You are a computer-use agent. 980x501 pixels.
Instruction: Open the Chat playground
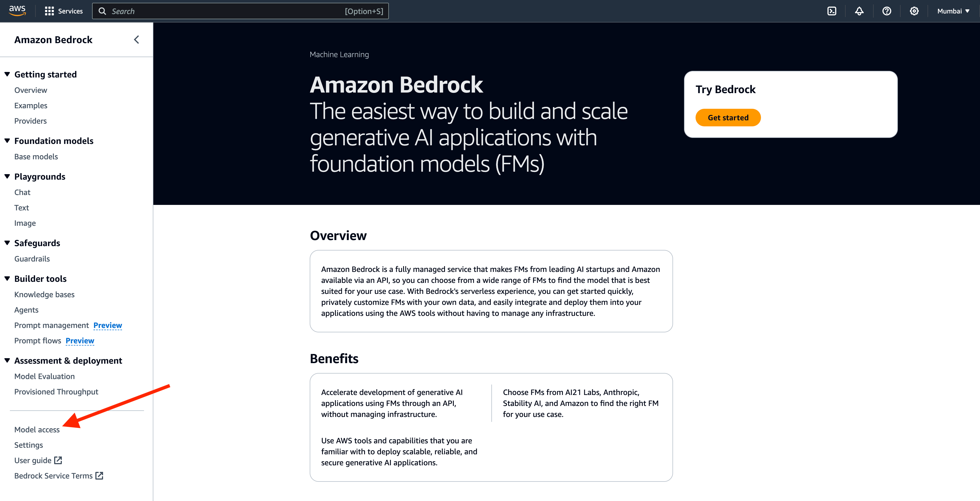[x=23, y=192]
